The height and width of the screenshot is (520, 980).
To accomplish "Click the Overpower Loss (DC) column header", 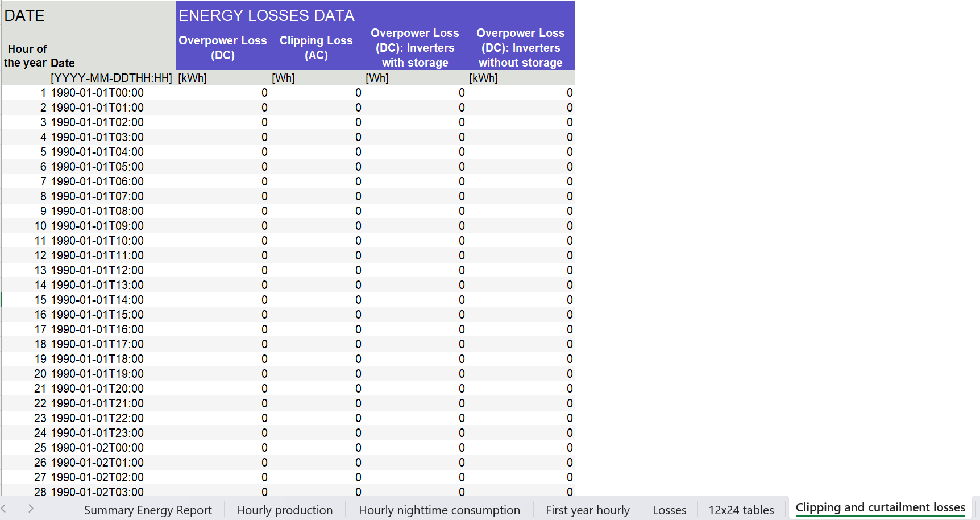I will 223,48.
